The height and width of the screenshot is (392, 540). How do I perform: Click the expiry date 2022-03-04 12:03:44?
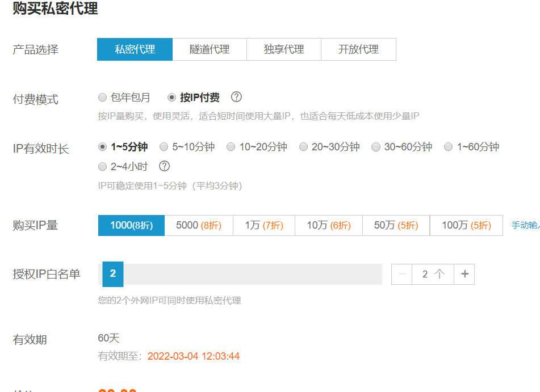(194, 356)
